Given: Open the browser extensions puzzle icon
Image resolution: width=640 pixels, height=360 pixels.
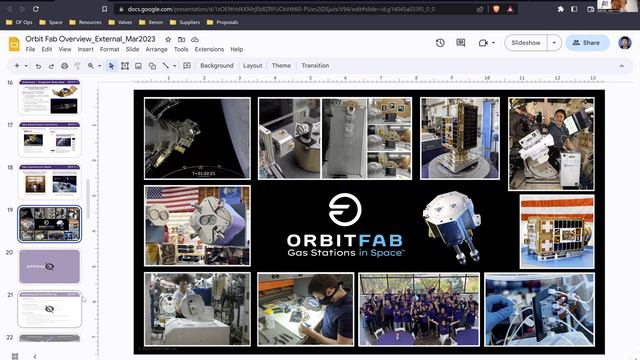Looking at the screenshot, I should [561, 9].
